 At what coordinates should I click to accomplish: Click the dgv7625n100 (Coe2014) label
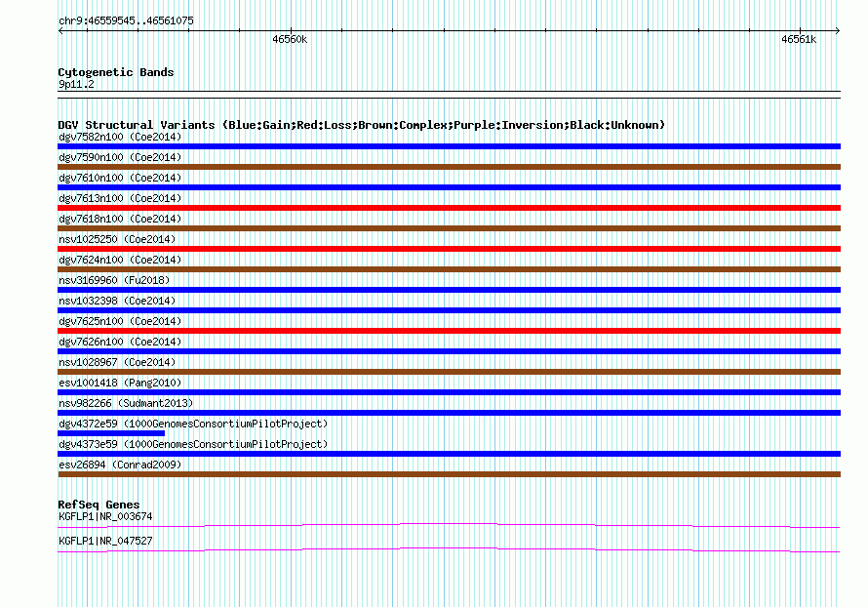(120, 321)
